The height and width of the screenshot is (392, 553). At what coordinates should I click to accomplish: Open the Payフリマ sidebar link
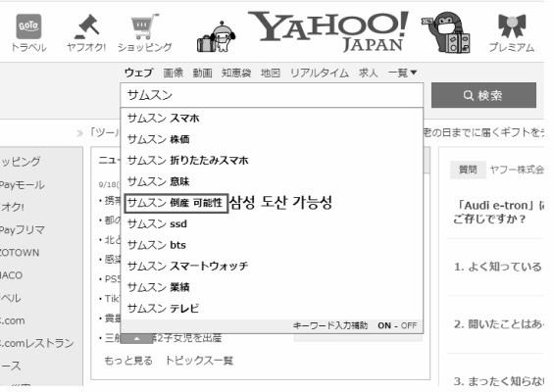pos(23,230)
